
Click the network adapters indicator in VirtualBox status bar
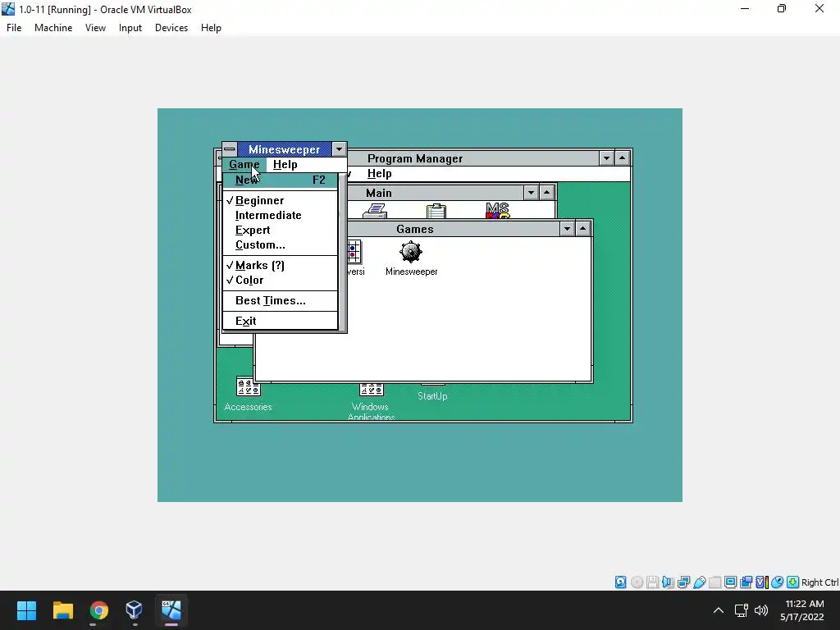coord(683,582)
